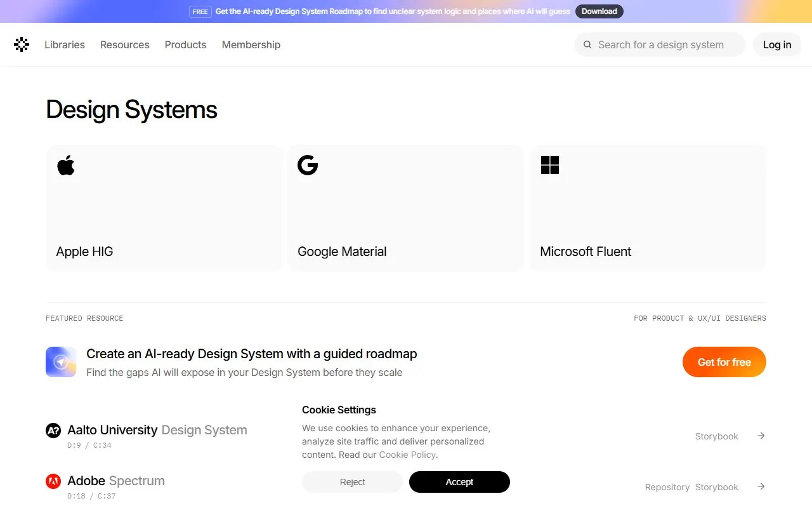Click arrow icon in Adobe Spectrum row
The height and width of the screenshot is (508, 812).
point(761,486)
